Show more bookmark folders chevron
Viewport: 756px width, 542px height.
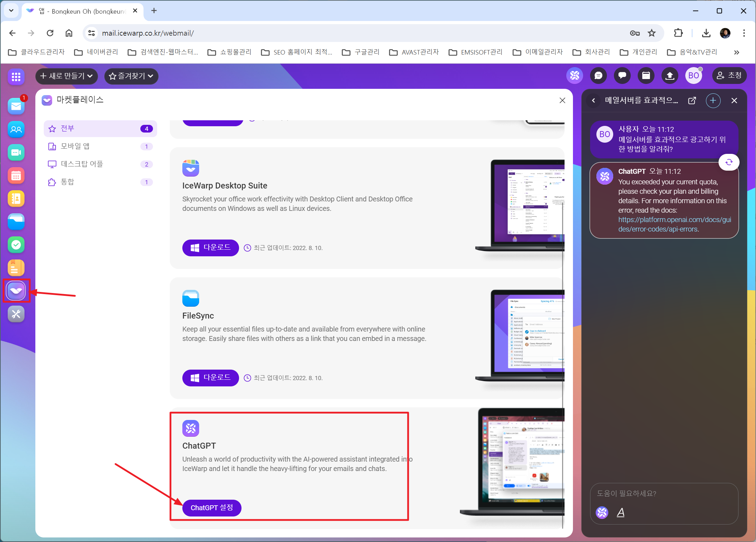(x=736, y=52)
